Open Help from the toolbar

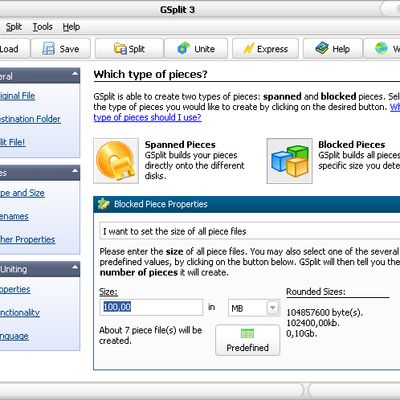[333, 49]
